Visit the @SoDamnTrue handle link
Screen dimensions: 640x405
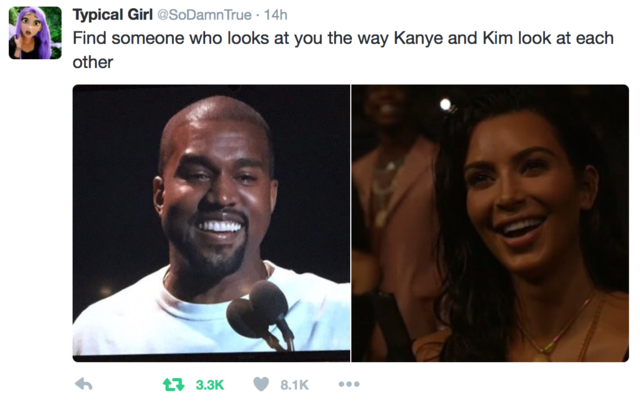coord(204,15)
